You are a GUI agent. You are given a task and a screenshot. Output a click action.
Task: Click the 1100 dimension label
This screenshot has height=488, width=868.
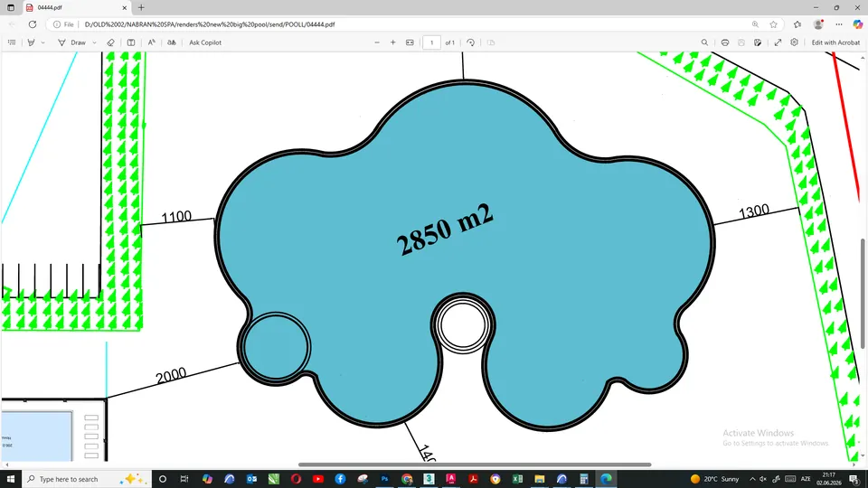[x=176, y=216]
